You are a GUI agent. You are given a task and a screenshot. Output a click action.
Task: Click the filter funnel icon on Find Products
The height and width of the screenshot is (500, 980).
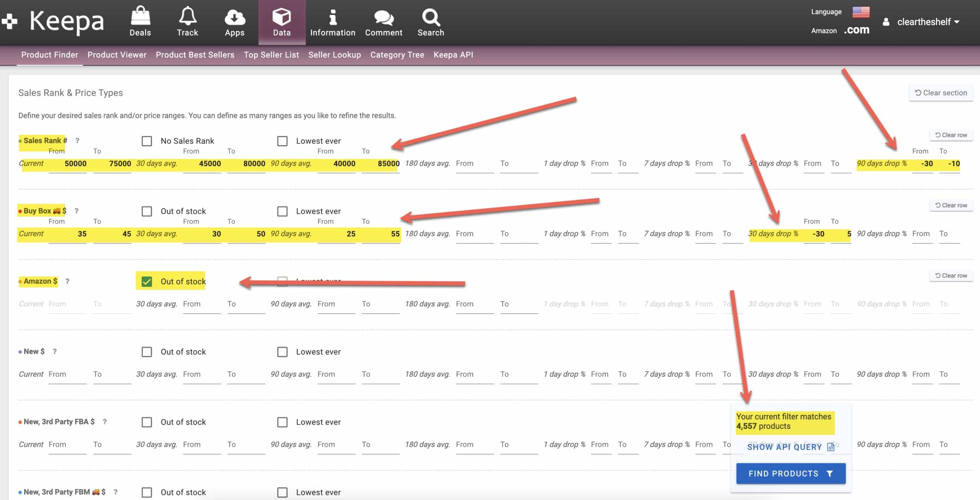tap(830, 474)
